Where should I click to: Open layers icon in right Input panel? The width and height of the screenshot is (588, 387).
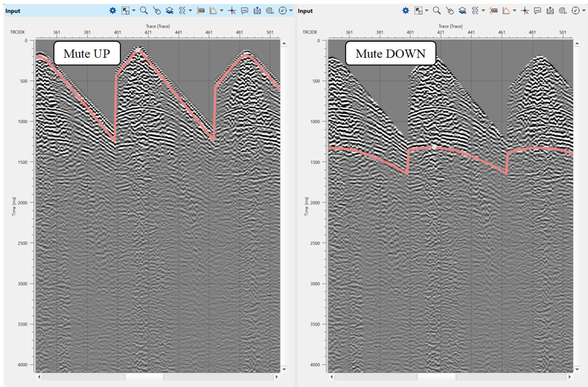point(462,11)
